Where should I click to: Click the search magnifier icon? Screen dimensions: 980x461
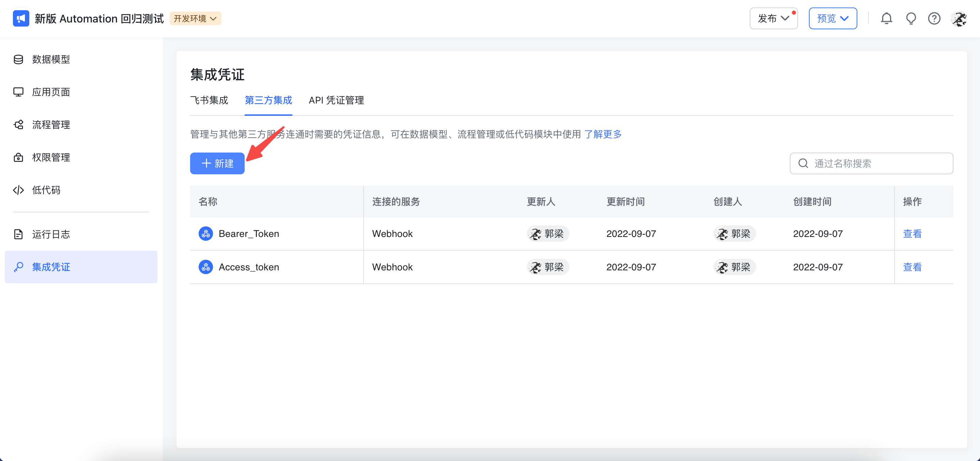click(x=803, y=163)
